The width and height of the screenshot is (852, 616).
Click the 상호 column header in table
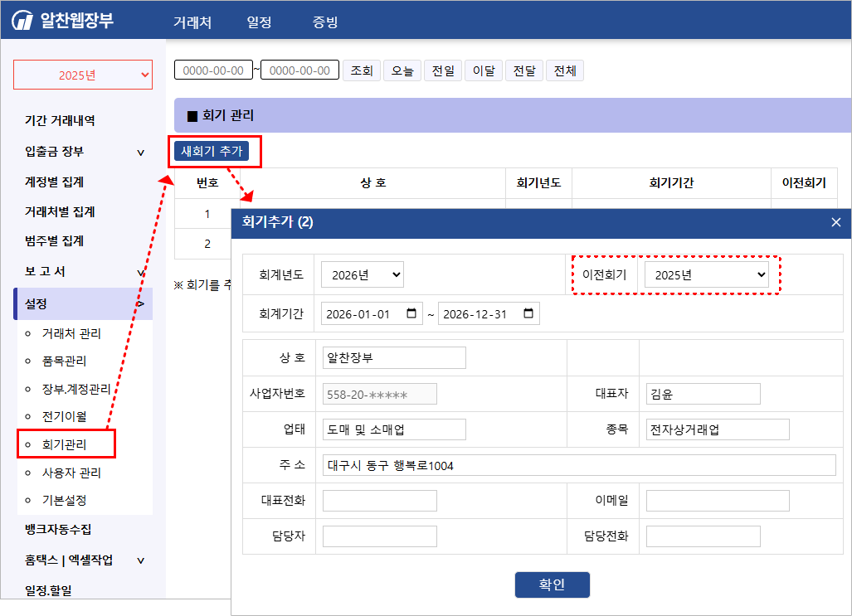(x=372, y=183)
